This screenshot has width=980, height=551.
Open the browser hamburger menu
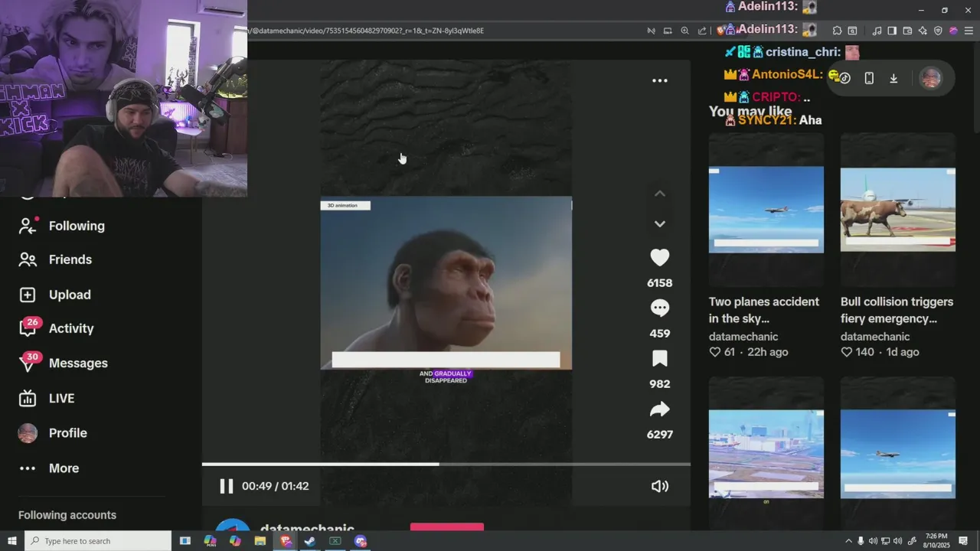click(x=969, y=31)
